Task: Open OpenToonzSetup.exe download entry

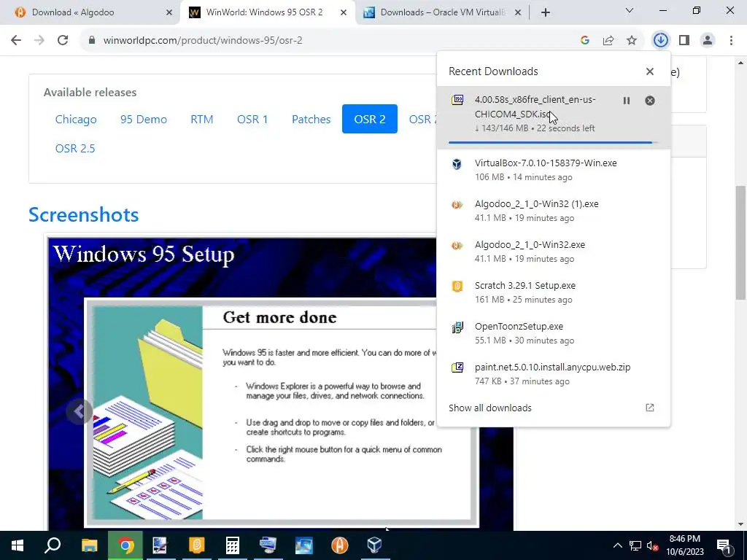Action: [x=554, y=333]
